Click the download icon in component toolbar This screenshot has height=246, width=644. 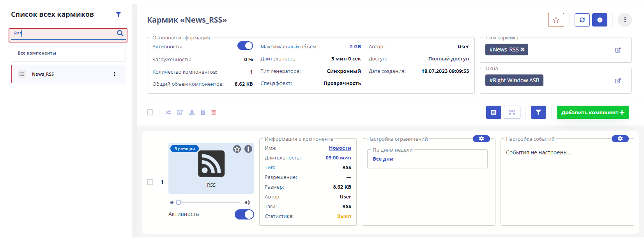pyautogui.click(x=192, y=112)
